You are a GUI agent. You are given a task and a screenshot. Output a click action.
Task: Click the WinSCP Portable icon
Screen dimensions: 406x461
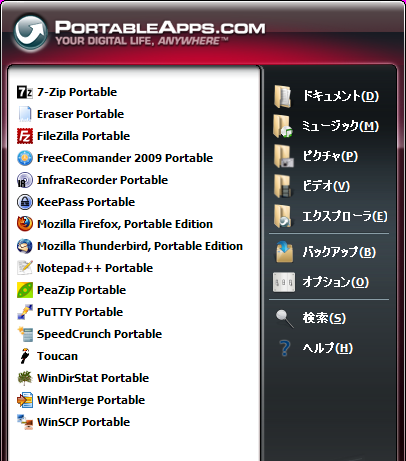point(25,422)
